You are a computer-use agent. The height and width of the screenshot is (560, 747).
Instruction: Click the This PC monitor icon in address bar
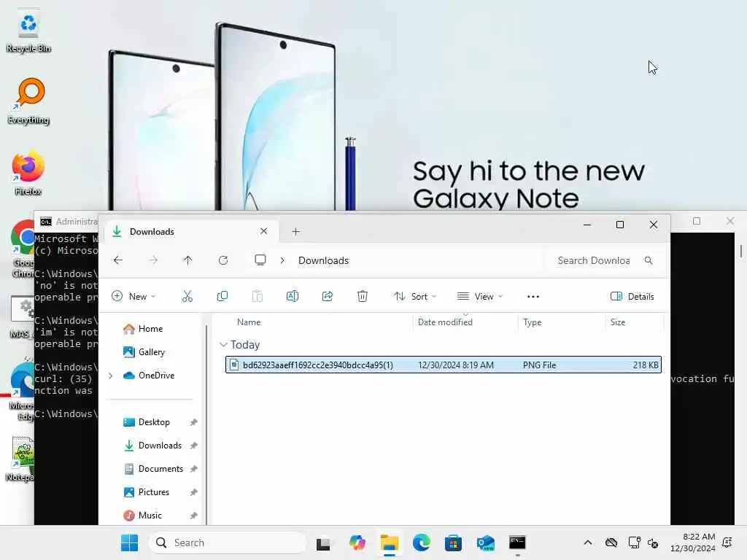(260, 260)
